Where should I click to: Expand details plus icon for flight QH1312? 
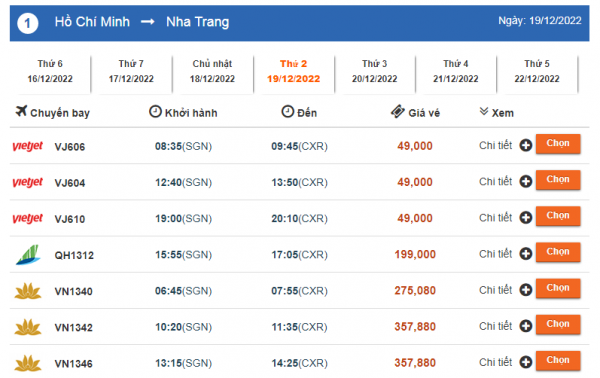tap(526, 254)
